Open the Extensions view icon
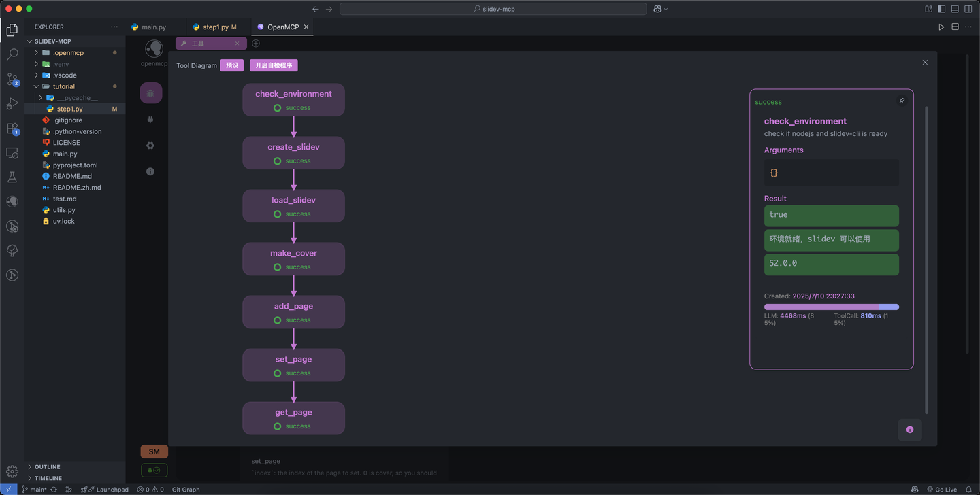 point(12,129)
